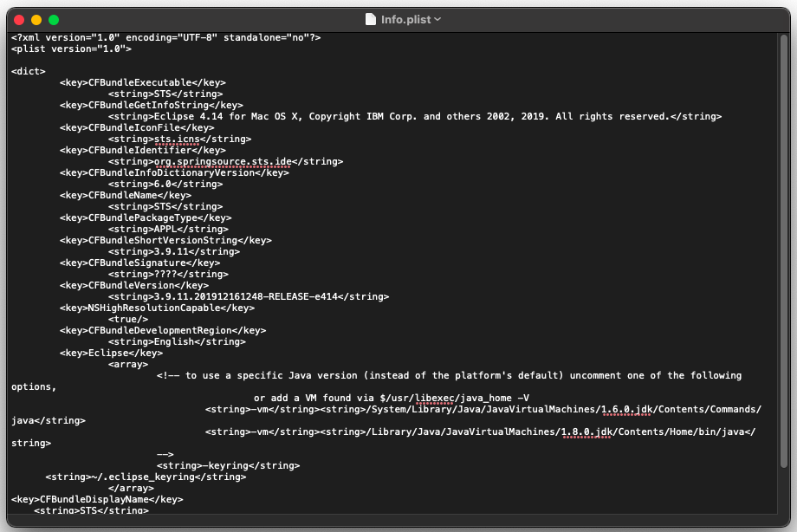Click the opening <array> tag
The image size is (797, 532).
pyautogui.click(x=128, y=364)
